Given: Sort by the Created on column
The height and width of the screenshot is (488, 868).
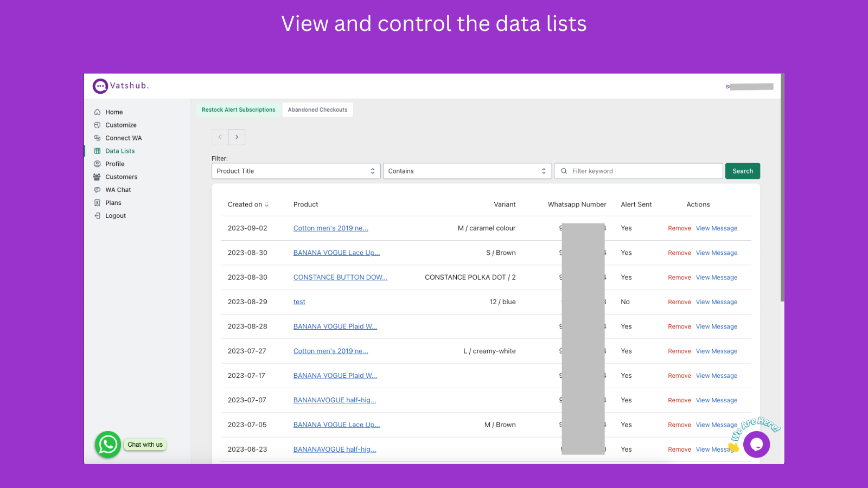Looking at the screenshot, I should click(x=248, y=204).
